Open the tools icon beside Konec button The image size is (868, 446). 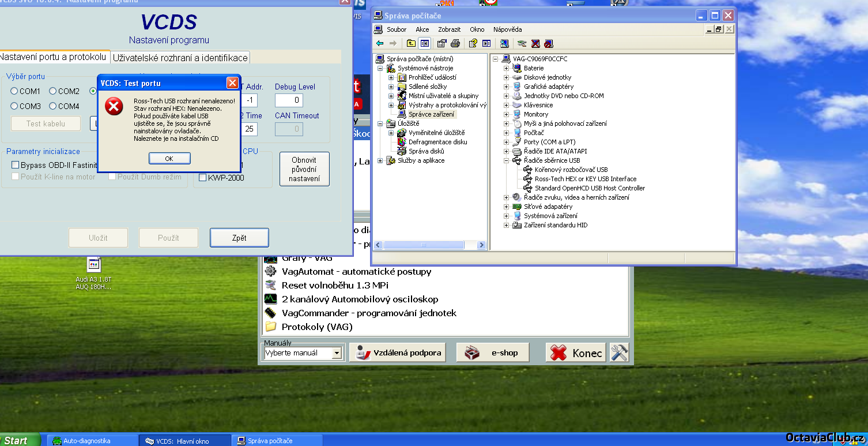(x=619, y=353)
